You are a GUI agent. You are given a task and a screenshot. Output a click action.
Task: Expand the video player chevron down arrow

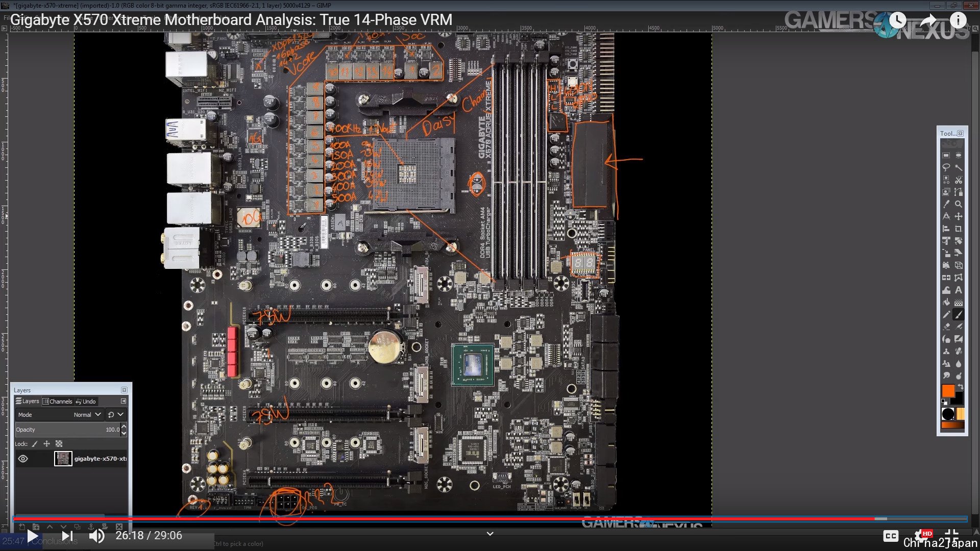pos(490,534)
